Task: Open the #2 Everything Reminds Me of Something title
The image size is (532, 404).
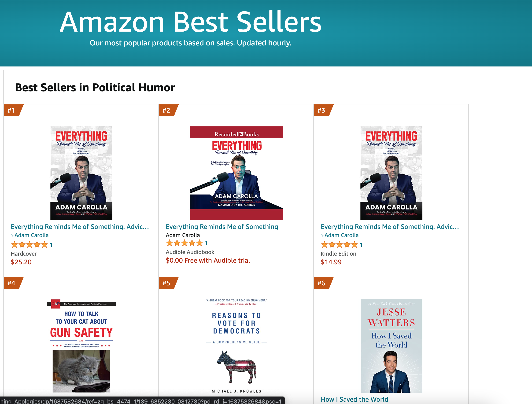Action: point(222,227)
